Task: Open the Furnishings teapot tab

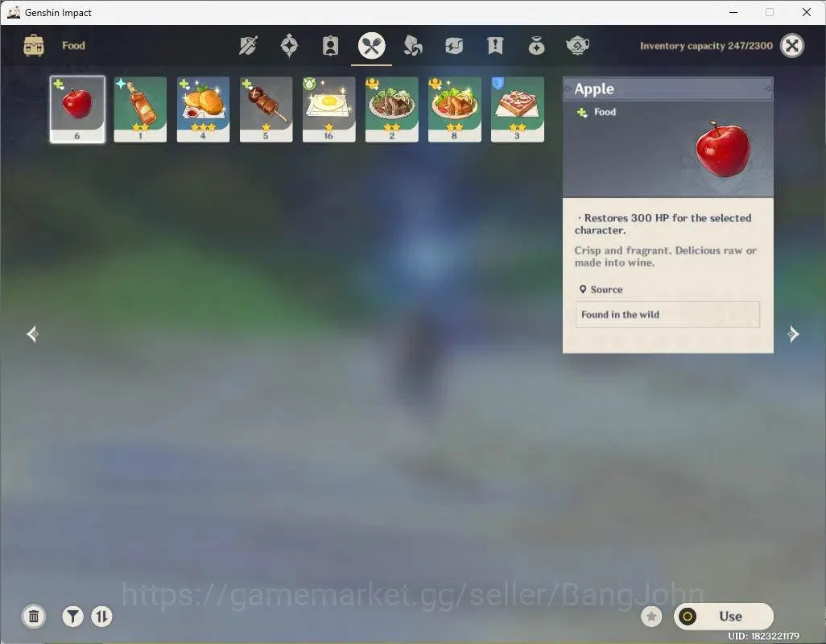Action: pyautogui.click(x=577, y=46)
